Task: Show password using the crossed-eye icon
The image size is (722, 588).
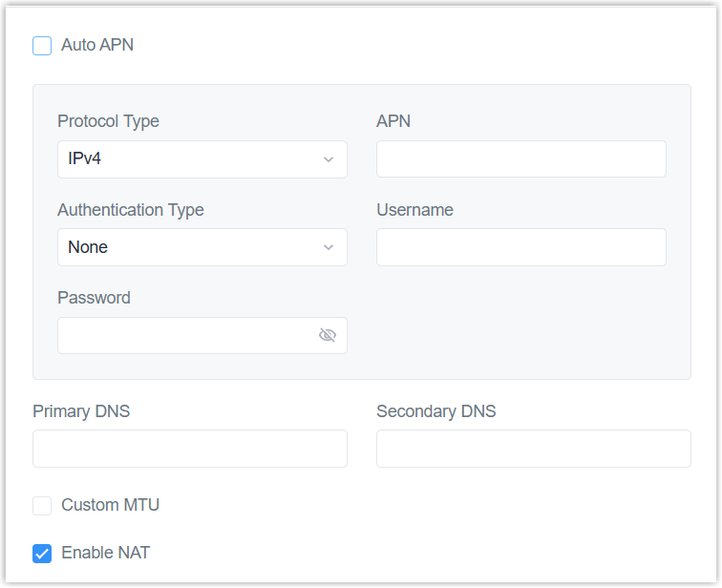Action: 328,335
